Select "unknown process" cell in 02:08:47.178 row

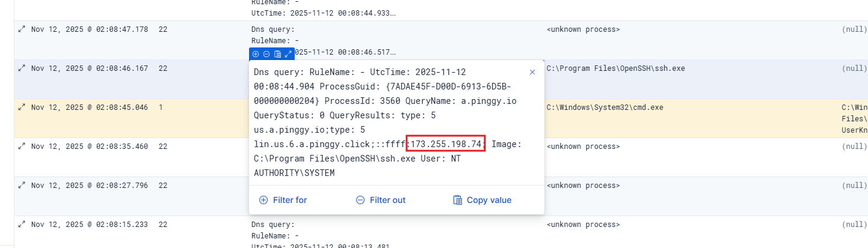583,29
